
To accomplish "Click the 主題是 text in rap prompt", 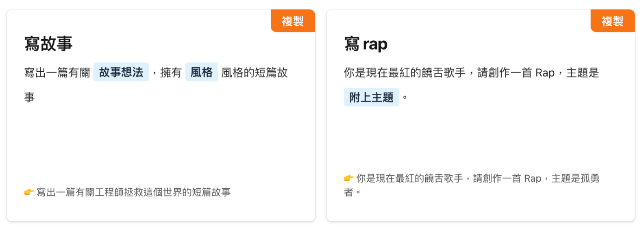I will pyautogui.click(x=583, y=73).
